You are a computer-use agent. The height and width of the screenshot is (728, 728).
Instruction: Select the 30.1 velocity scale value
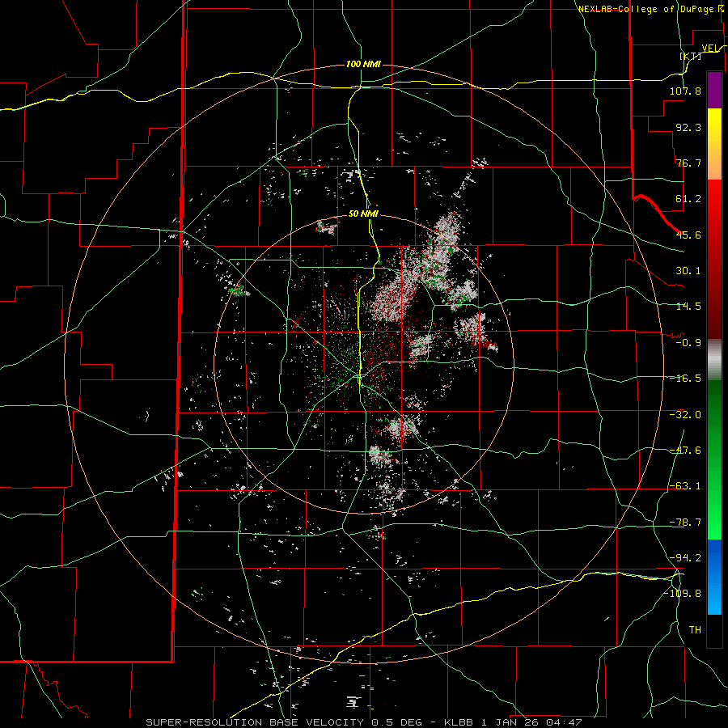688,271
